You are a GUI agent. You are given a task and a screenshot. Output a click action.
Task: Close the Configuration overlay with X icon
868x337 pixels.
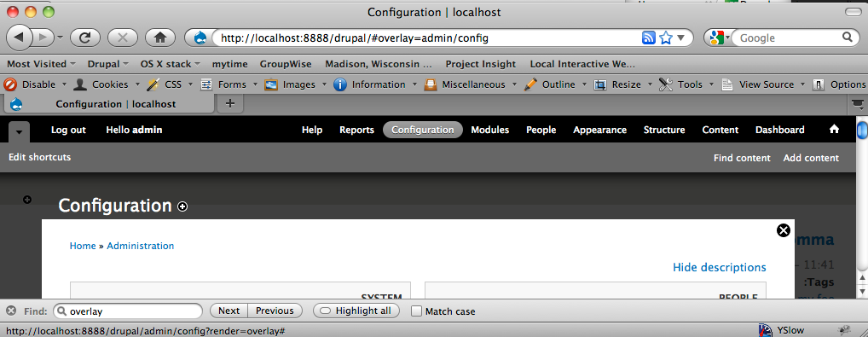click(784, 230)
